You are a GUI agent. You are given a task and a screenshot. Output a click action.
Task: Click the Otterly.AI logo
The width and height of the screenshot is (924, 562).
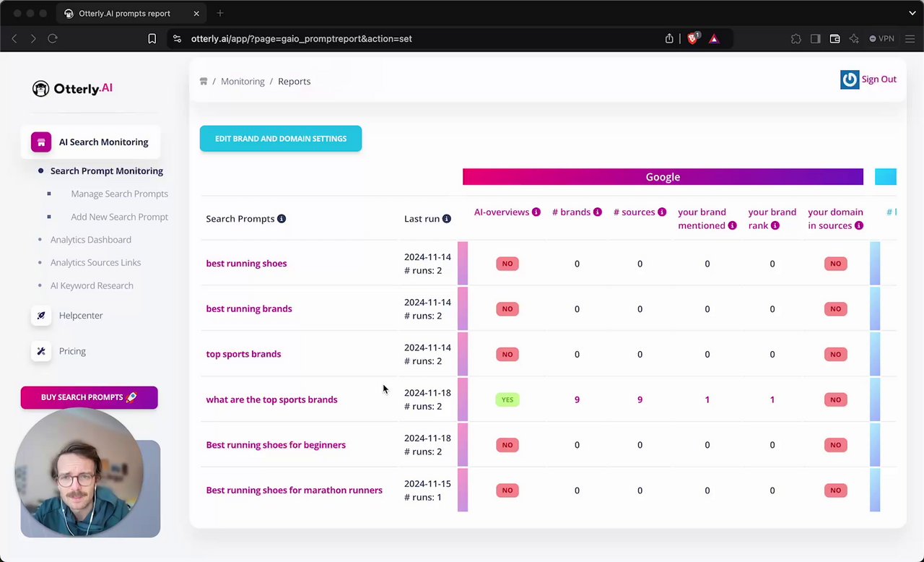coord(72,88)
